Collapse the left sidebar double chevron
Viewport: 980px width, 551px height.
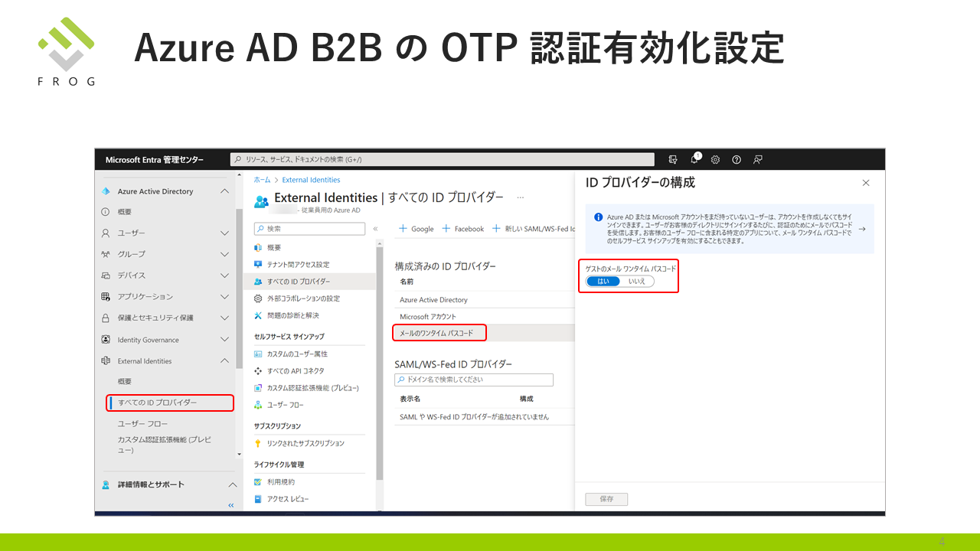[x=231, y=506]
